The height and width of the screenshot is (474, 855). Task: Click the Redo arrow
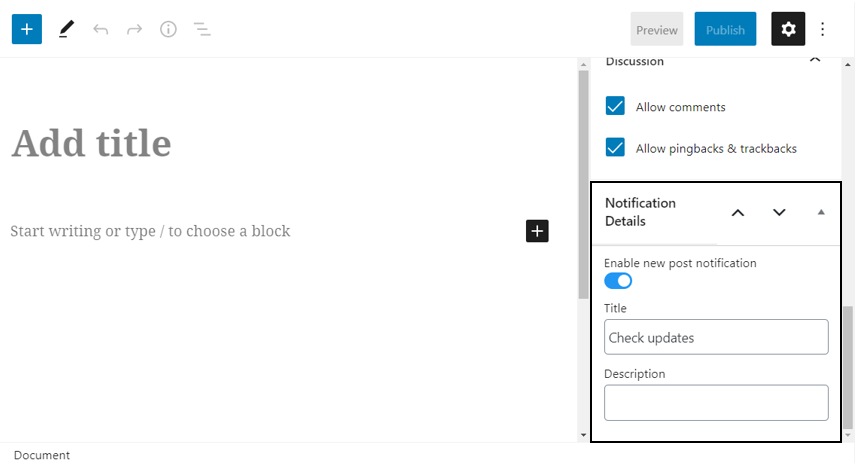[x=134, y=29]
